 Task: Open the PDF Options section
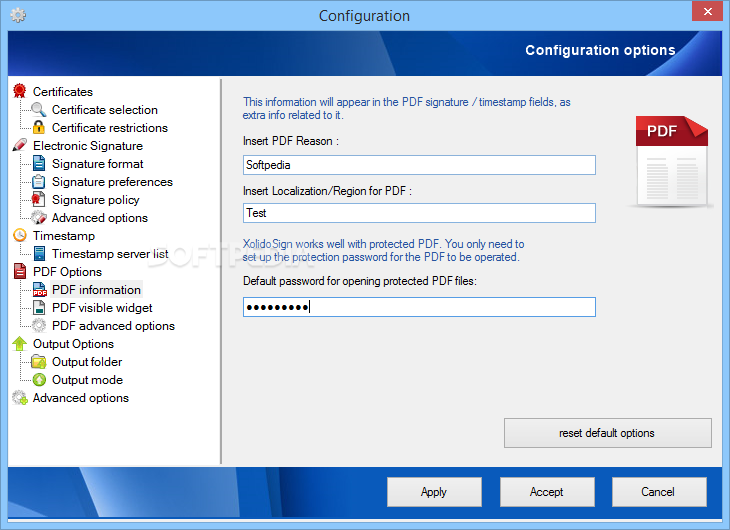pyautogui.click(x=68, y=272)
